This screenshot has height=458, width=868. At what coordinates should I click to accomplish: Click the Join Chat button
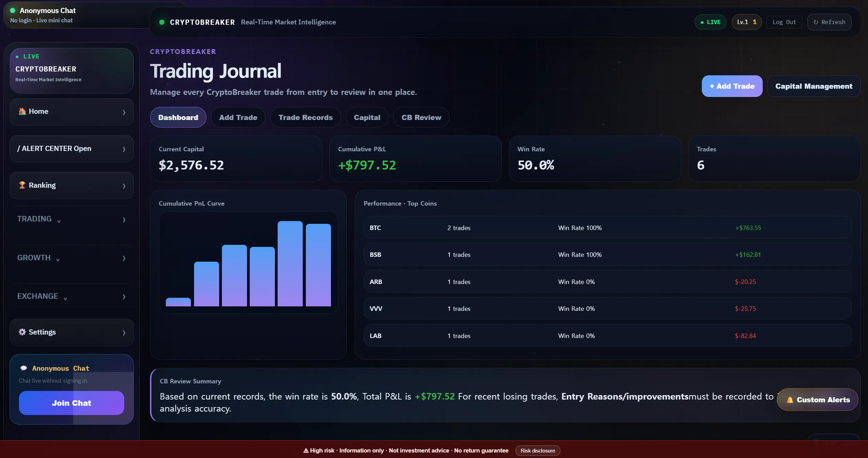pyautogui.click(x=72, y=403)
